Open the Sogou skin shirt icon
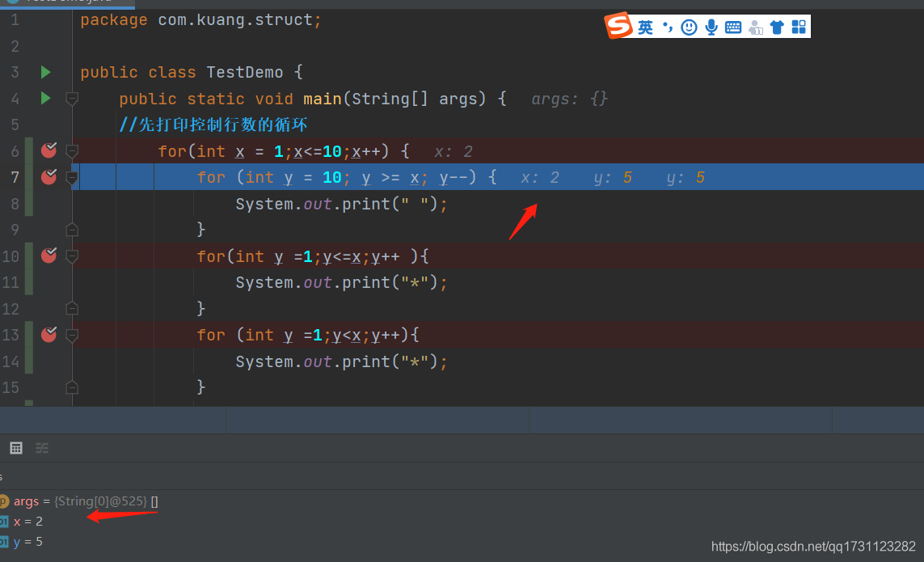 coord(777,27)
